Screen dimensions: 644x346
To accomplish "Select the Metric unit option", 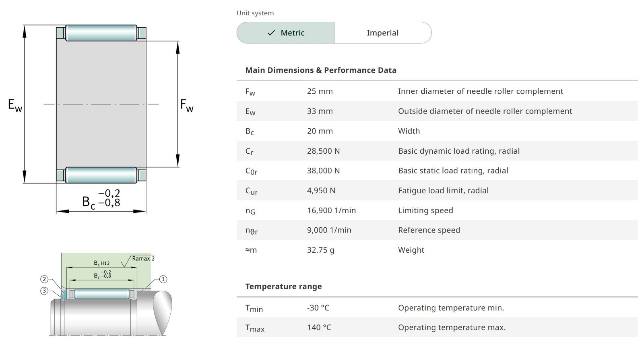I will (286, 33).
